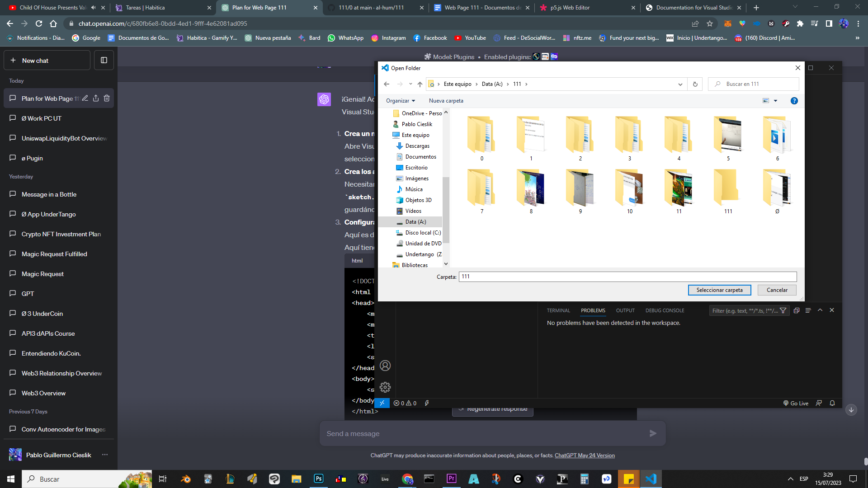Open the ChatGPT May 24 Version link
This screenshot has width=868, height=488.
(x=585, y=455)
